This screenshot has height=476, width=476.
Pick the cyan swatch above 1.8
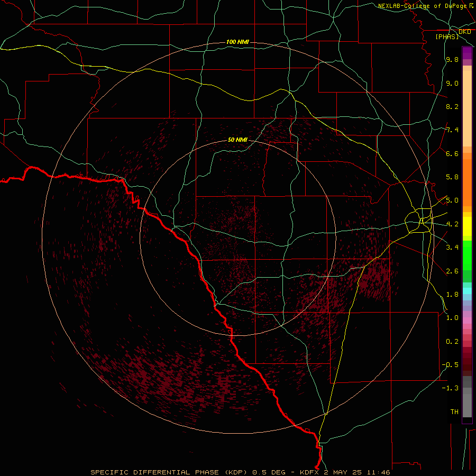coord(467,291)
